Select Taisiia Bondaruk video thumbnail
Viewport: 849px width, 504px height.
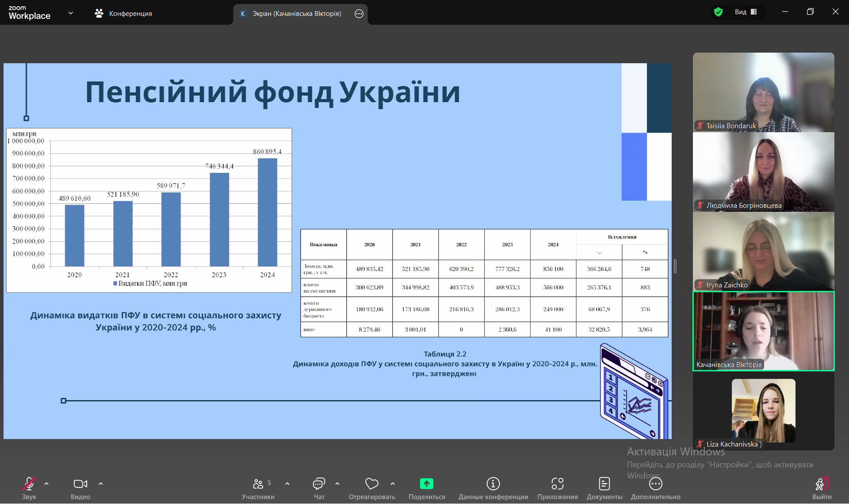(763, 92)
